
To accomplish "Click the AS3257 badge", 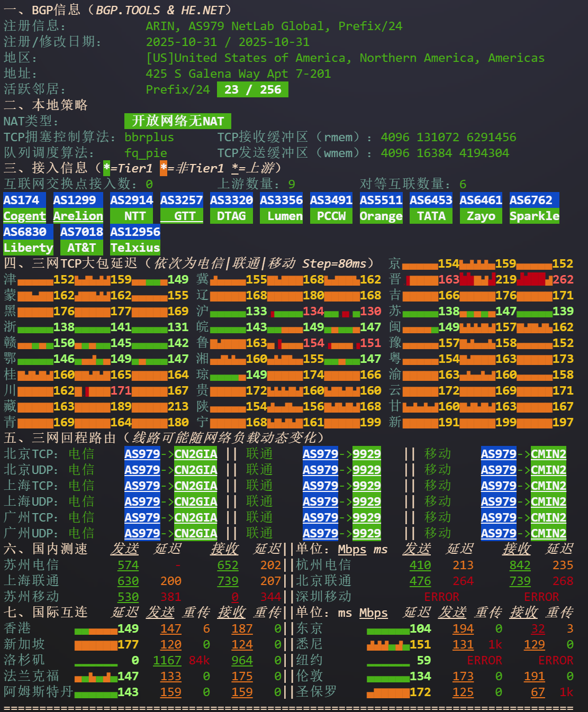I will coord(182,200).
